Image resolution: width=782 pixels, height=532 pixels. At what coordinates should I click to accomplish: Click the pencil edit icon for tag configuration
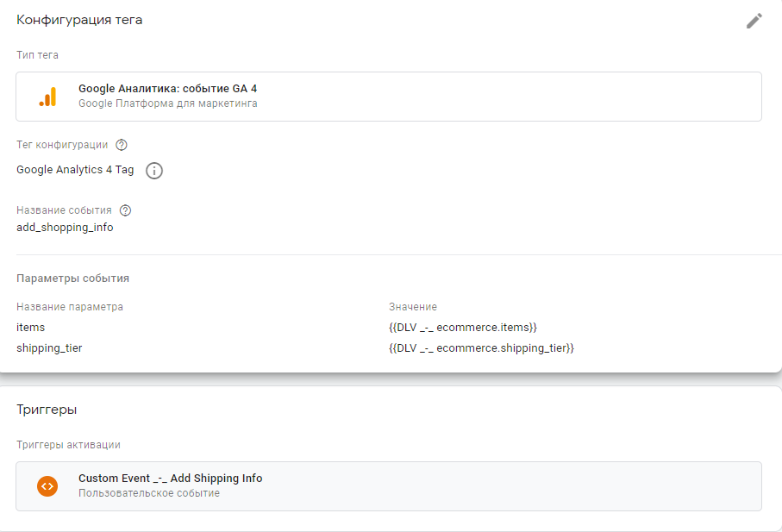[754, 21]
